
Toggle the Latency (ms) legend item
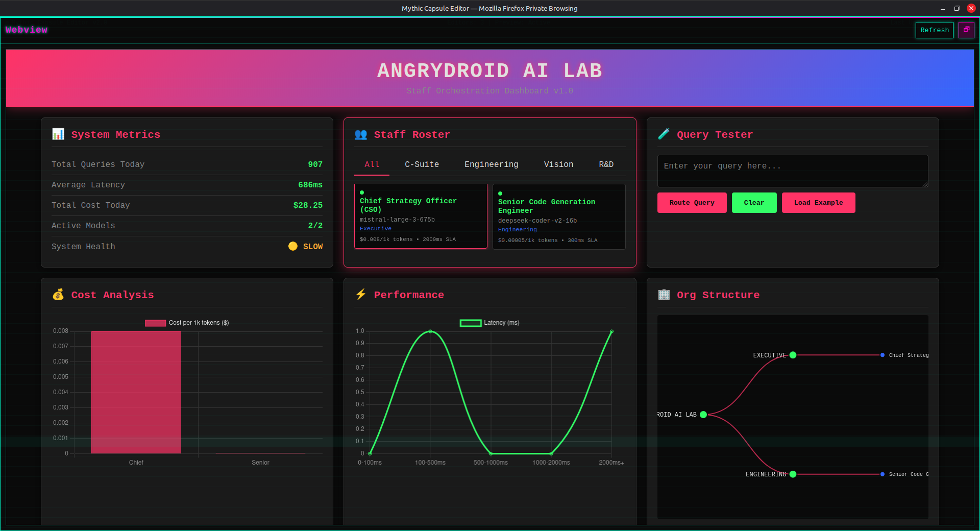(490, 323)
